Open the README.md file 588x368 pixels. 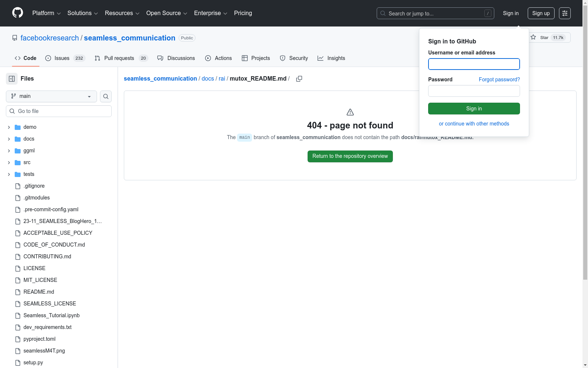39,292
